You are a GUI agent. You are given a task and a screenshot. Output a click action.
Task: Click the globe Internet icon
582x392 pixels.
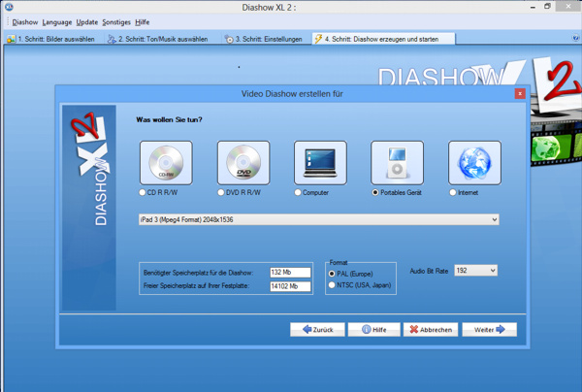pyautogui.click(x=474, y=163)
